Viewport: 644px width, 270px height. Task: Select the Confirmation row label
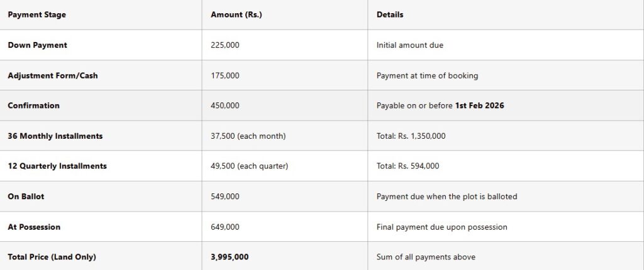(x=33, y=105)
